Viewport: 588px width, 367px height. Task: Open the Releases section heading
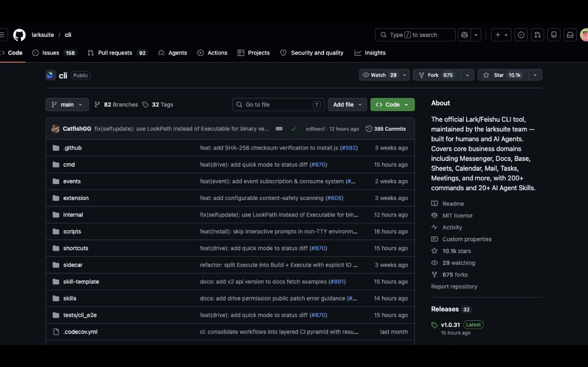445,309
